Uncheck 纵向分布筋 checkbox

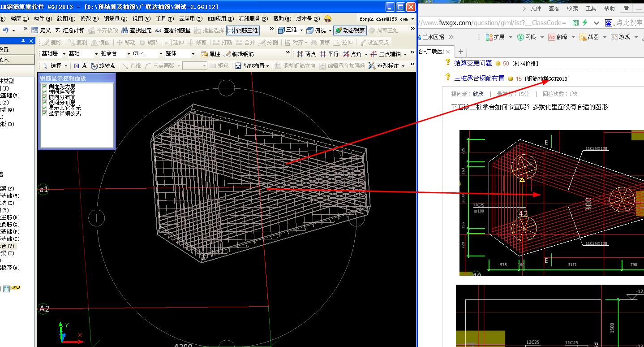pyautogui.click(x=44, y=103)
